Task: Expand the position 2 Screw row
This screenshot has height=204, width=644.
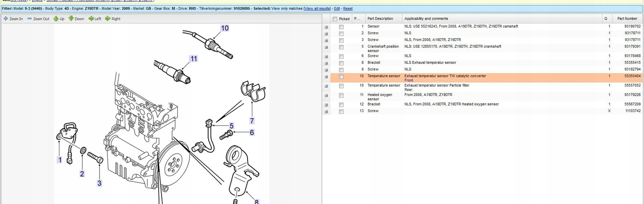Action: (x=326, y=34)
